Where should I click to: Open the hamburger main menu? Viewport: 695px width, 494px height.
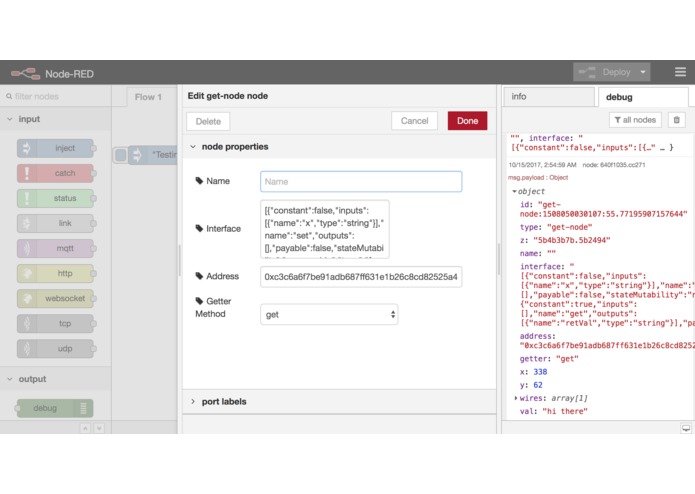[x=680, y=72]
